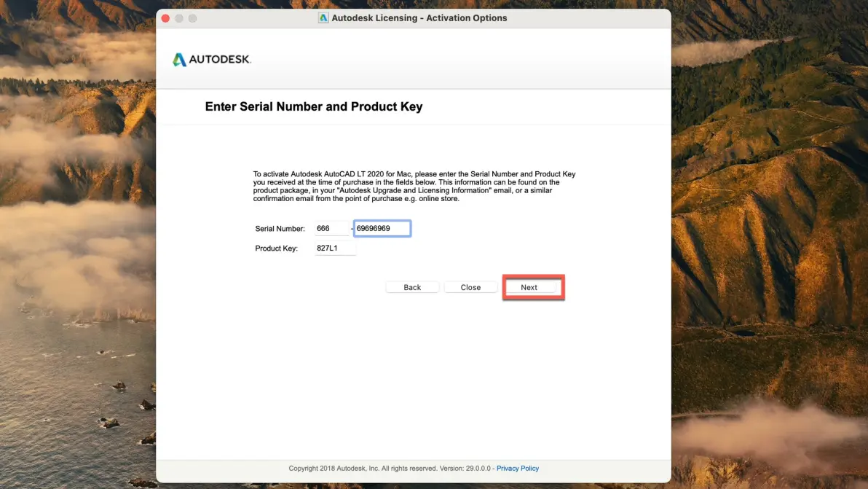Click the 'Product Key:' label
The width and height of the screenshot is (868, 489).
(276, 249)
